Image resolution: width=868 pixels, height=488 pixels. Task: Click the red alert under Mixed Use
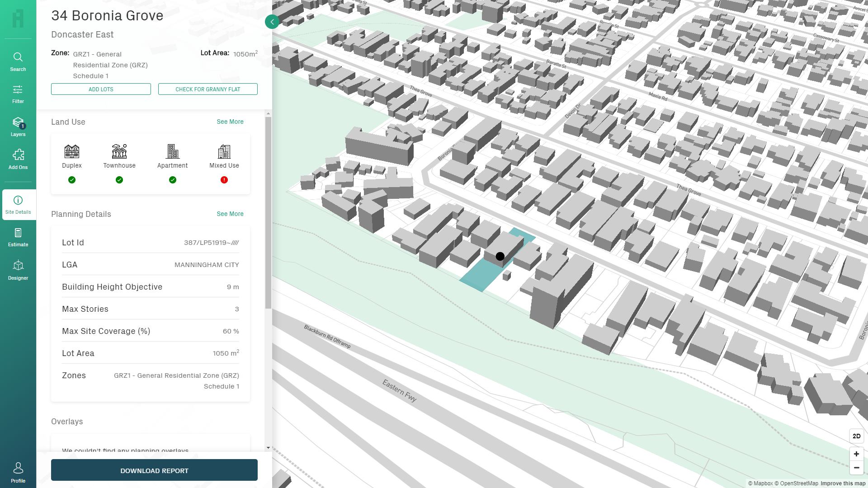(x=224, y=180)
